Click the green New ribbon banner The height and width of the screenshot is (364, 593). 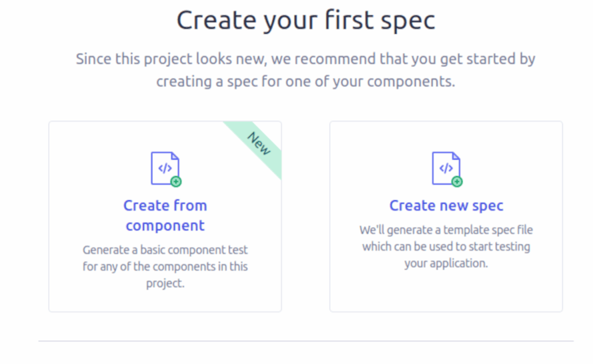[x=257, y=146]
